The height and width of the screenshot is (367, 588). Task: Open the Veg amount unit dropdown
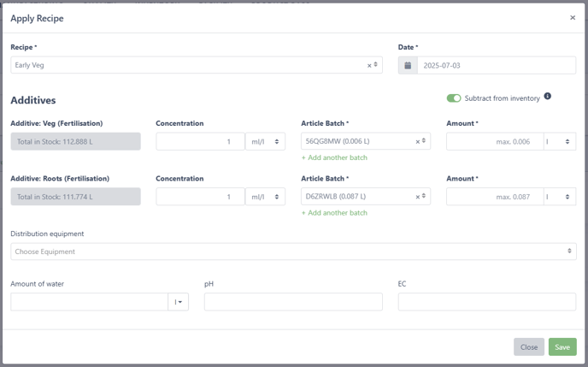[x=560, y=141]
